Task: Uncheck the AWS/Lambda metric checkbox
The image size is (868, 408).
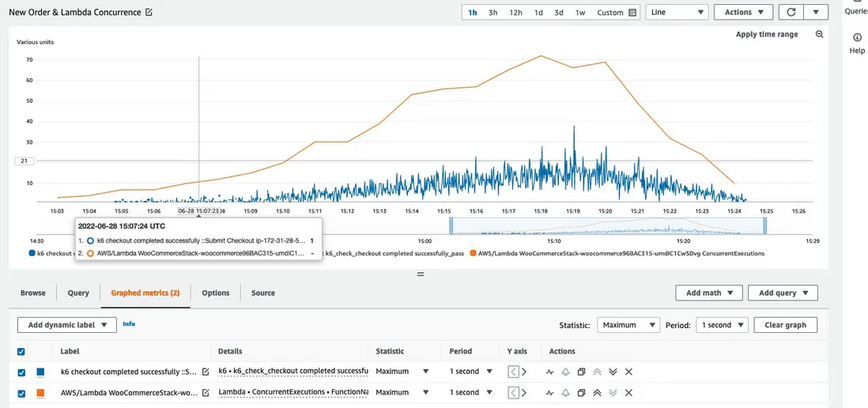Action: coord(21,393)
